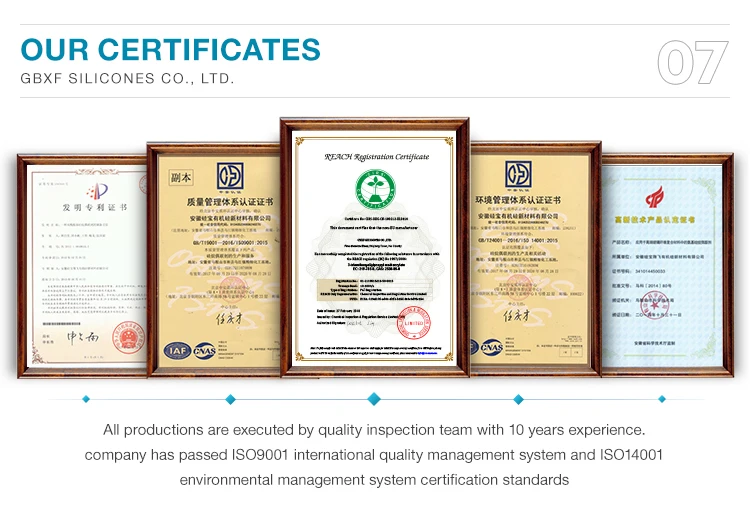Click the IAF logo on the quality certificate
Image resolution: width=750 pixels, height=515 pixels.
tap(177, 351)
